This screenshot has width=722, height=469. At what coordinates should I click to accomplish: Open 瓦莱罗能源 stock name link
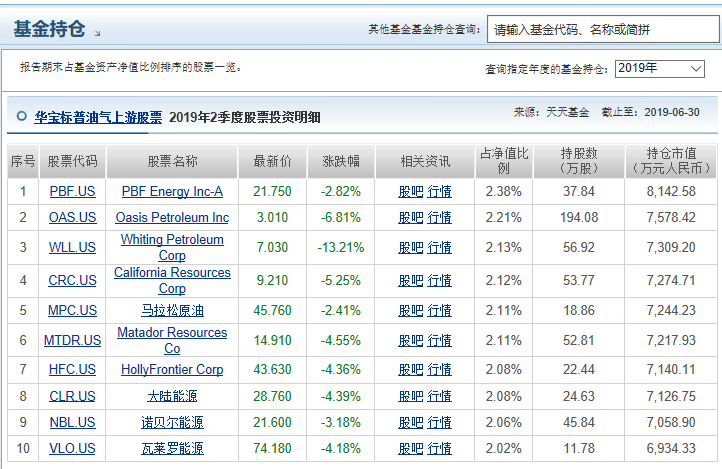(172, 448)
